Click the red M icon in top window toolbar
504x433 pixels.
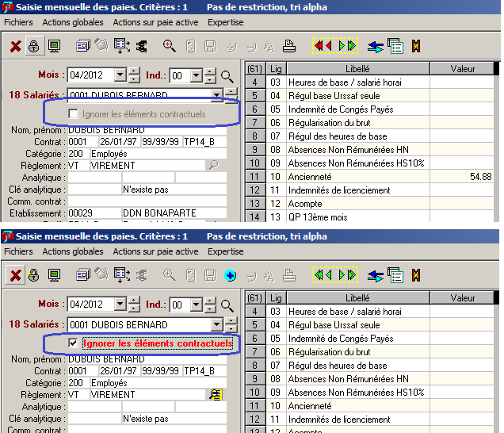(416, 46)
